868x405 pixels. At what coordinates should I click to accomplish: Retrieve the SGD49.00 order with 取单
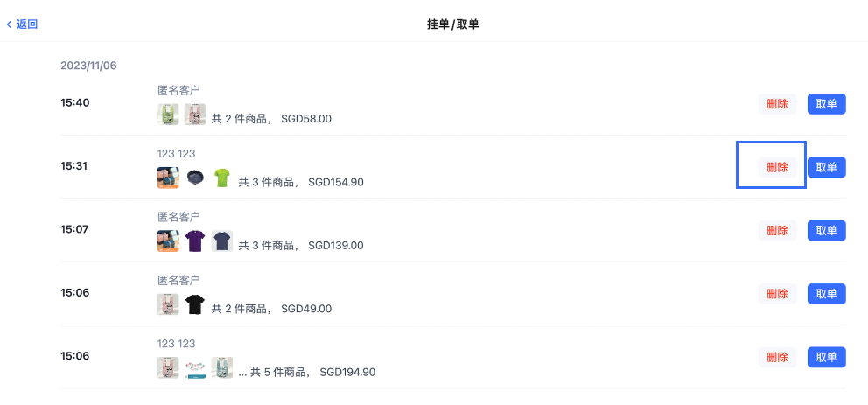coord(826,294)
